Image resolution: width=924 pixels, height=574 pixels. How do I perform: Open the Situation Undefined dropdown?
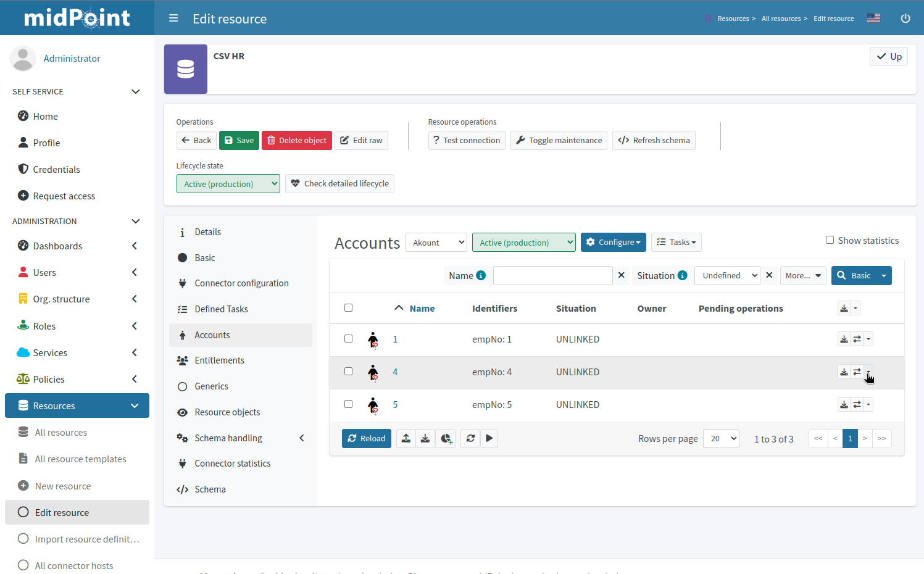coord(727,275)
